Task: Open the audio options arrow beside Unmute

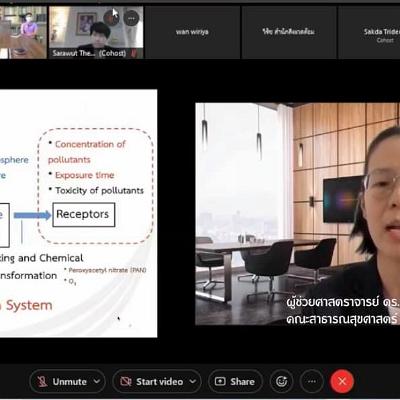Action: [97, 381]
